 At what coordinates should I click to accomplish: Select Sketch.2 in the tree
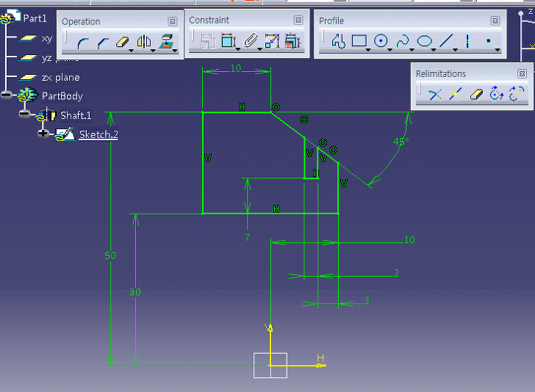point(98,134)
